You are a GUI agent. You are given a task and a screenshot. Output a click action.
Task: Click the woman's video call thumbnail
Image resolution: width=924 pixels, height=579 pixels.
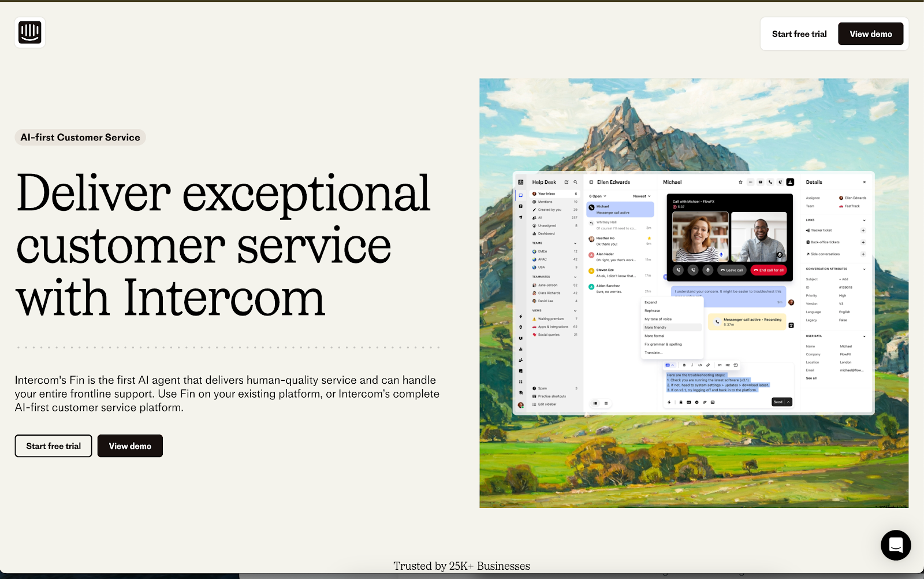pyautogui.click(x=701, y=237)
